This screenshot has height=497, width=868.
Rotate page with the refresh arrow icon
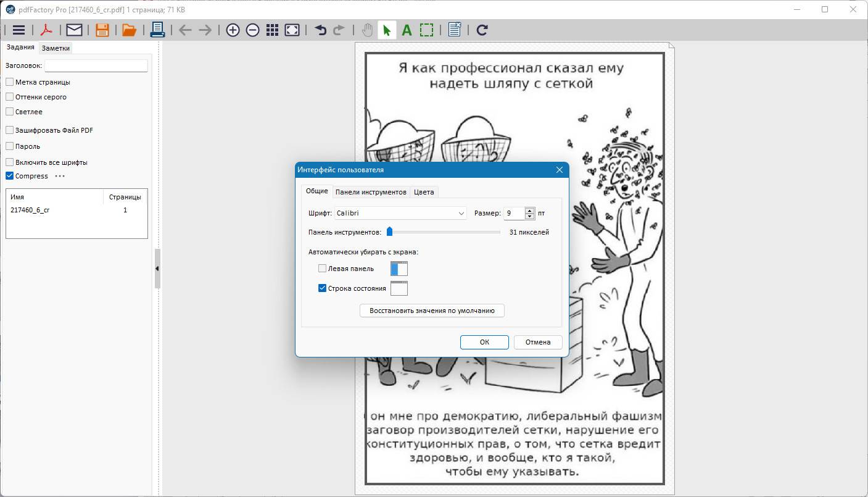482,30
